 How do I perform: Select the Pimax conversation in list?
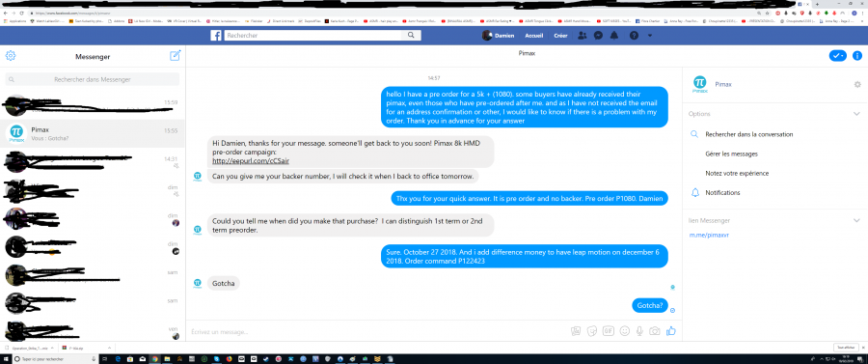tap(93, 134)
